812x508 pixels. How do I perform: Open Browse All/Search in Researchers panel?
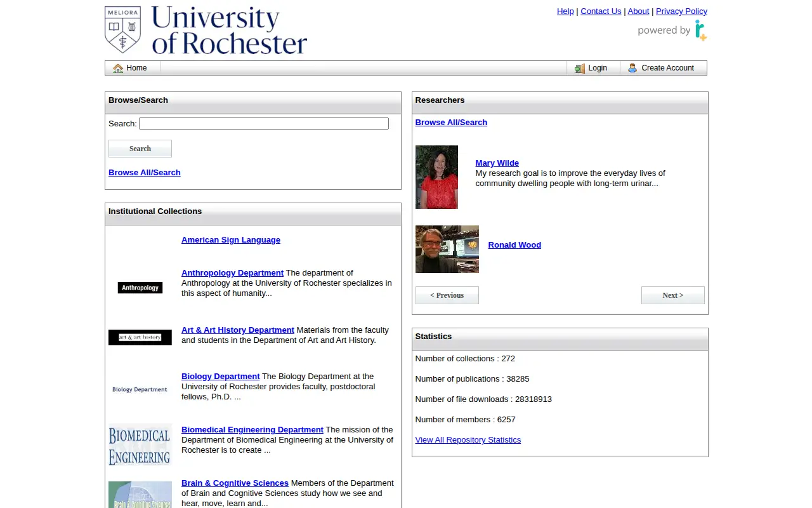(451, 123)
